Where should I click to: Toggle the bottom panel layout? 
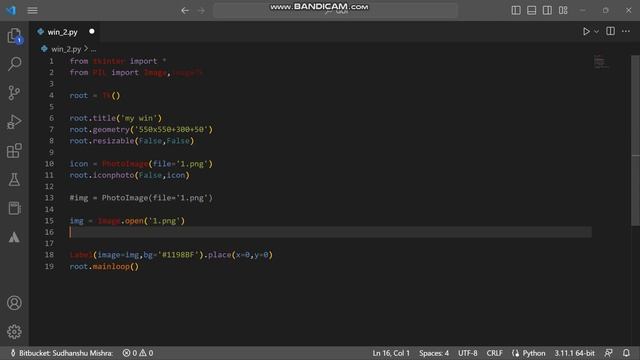pos(531,10)
